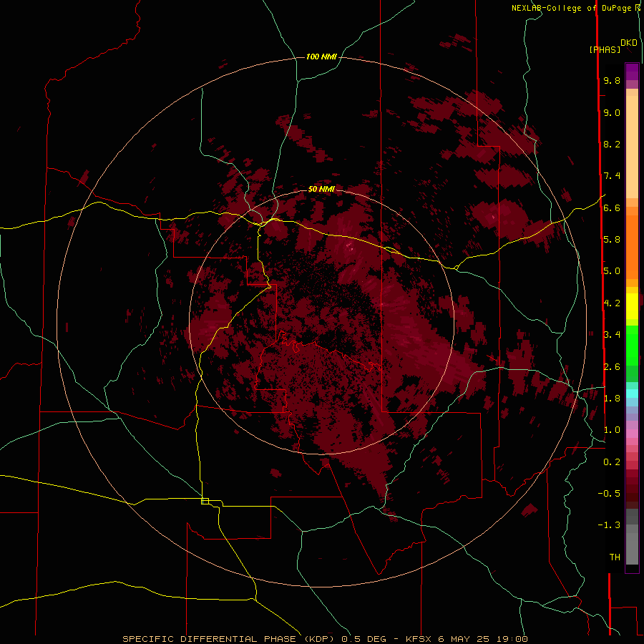The height and width of the screenshot is (644, 644).
Task: Click the -1.3 value on color scale
Action: point(609,525)
